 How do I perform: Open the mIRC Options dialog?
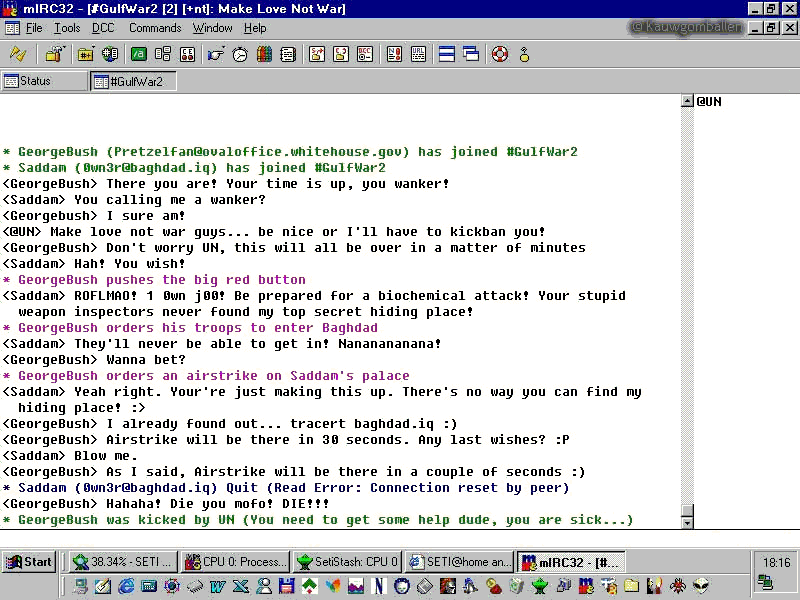click(53, 54)
